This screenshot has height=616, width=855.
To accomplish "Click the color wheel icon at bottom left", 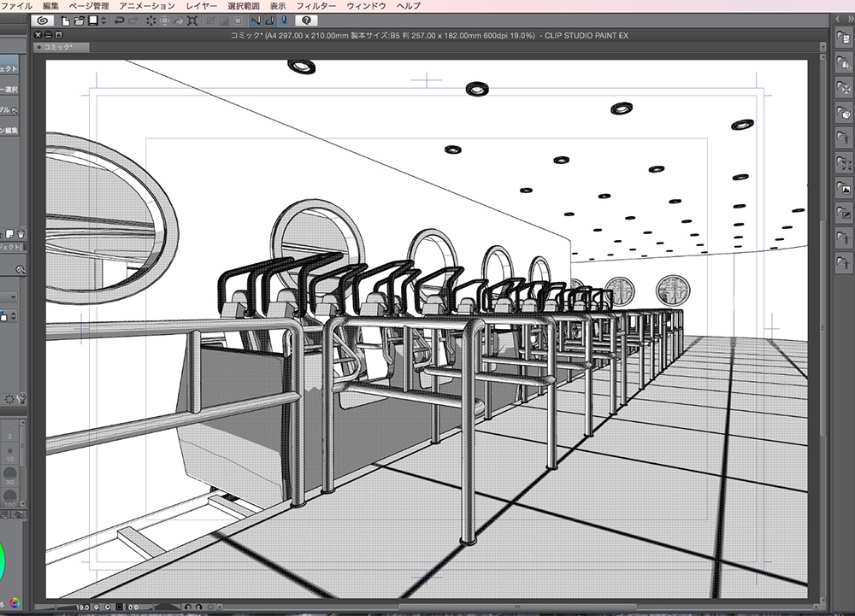I will (15, 603).
